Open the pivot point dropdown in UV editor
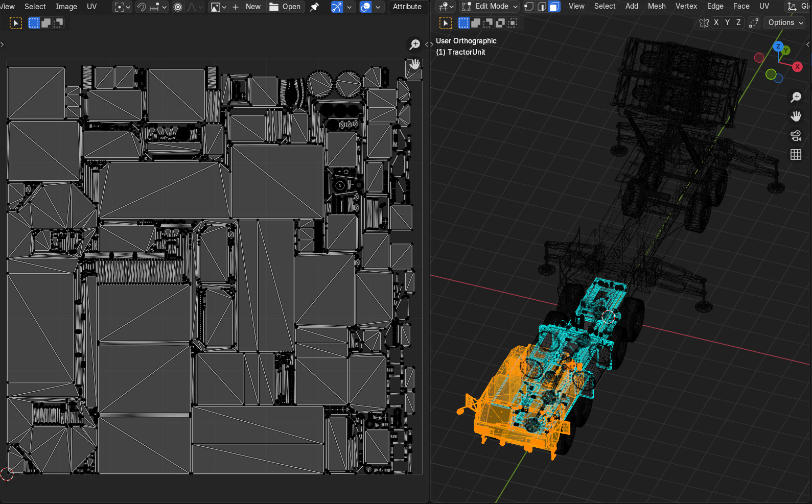The height and width of the screenshot is (504, 812). coord(123,7)
